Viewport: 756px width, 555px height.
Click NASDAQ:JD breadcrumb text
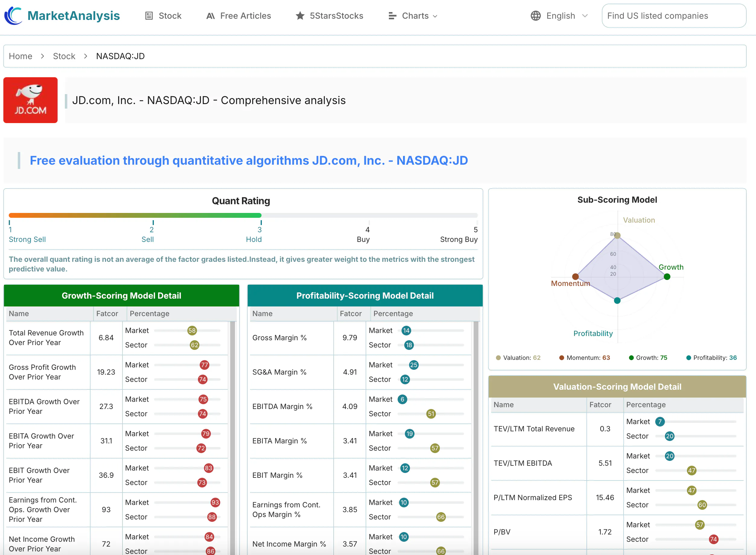[120, 56]
